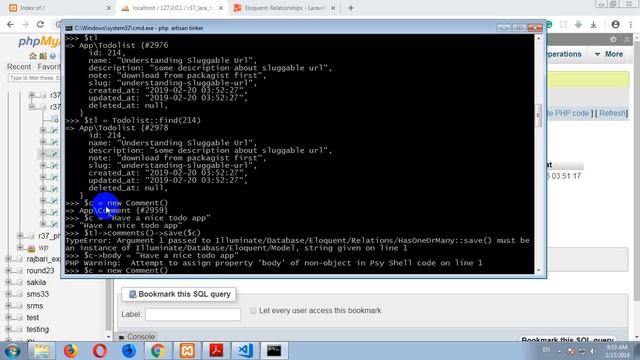Image resolution: width=640 pixels, height=360 pixels.
Task: Click the Refresh link
Action: coord(612,113)
